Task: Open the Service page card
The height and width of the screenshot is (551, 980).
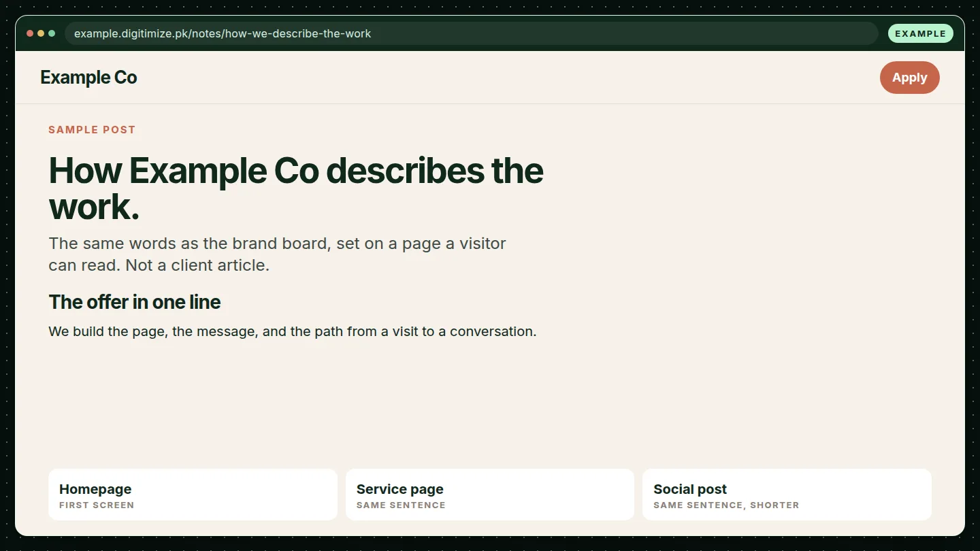Action: pos(490,495)
